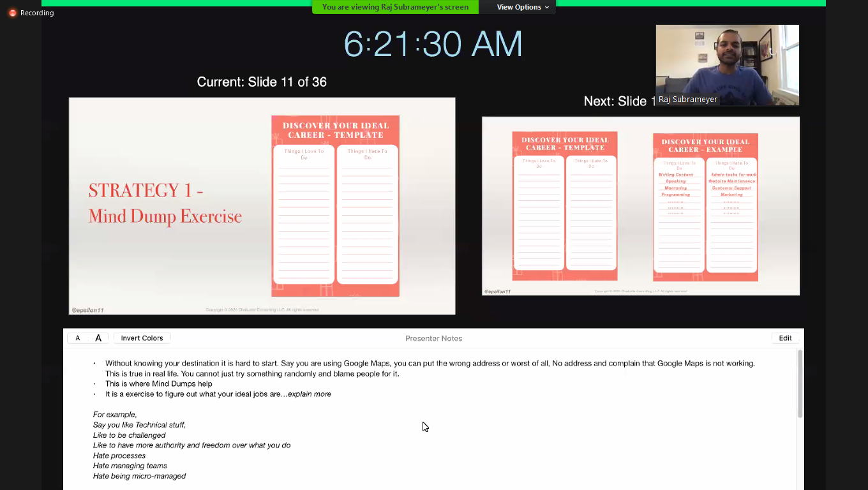Click the 'This is where Mind Dumps help' note
The image size is (868, 490).
(x=159, y=384)
